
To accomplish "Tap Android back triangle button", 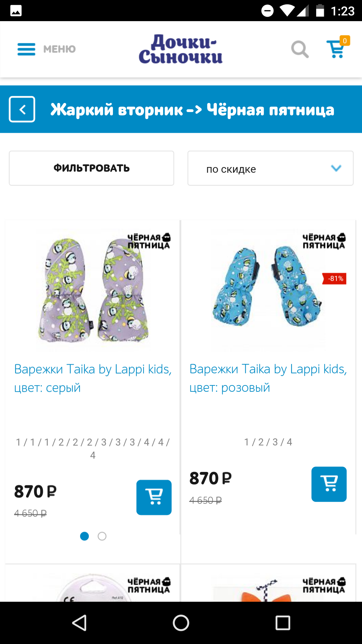I will 80,623.
